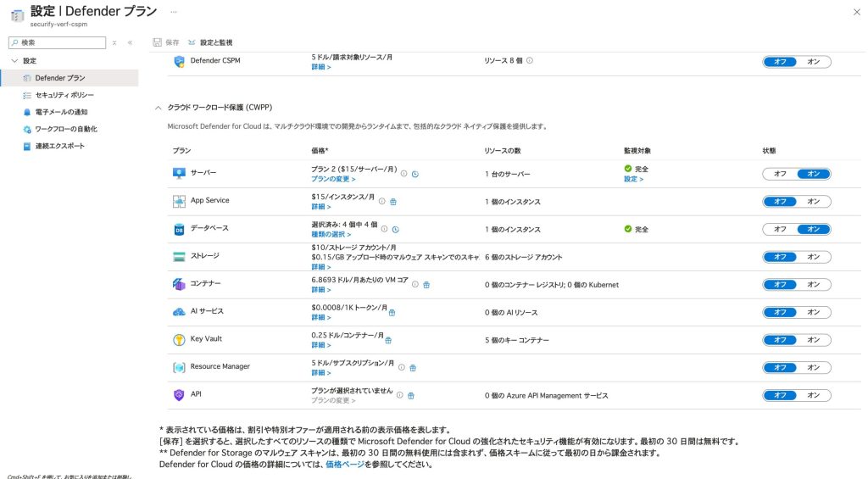Viewport: 868px width, 479px height.
Task: Open セキュリティ ポリシー in the sidebar
Action: point(64,95)
